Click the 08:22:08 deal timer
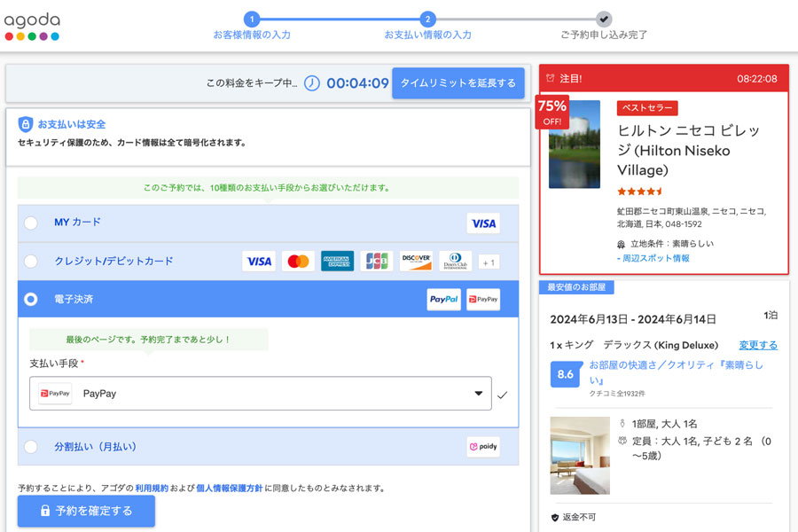Image resolution: width=798 pixels, height=532 pixels. tap(757, 79)
